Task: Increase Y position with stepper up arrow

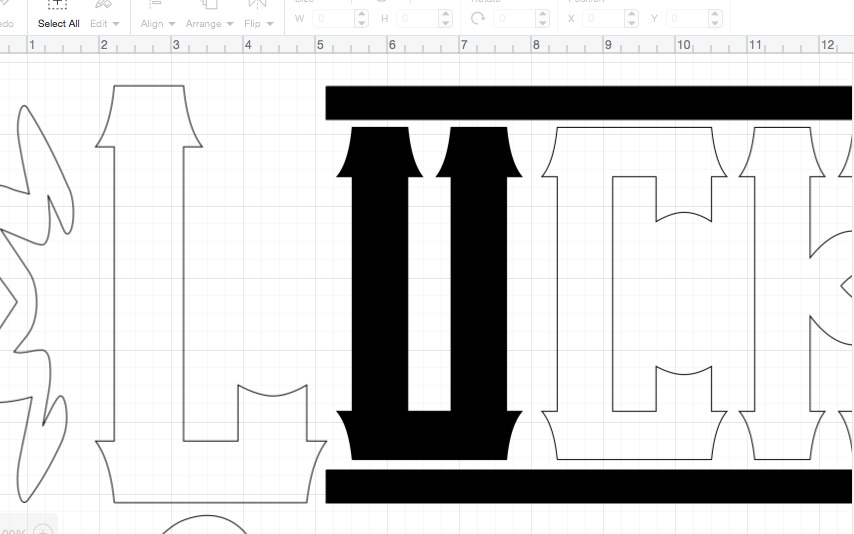Action: coord(715,14)
